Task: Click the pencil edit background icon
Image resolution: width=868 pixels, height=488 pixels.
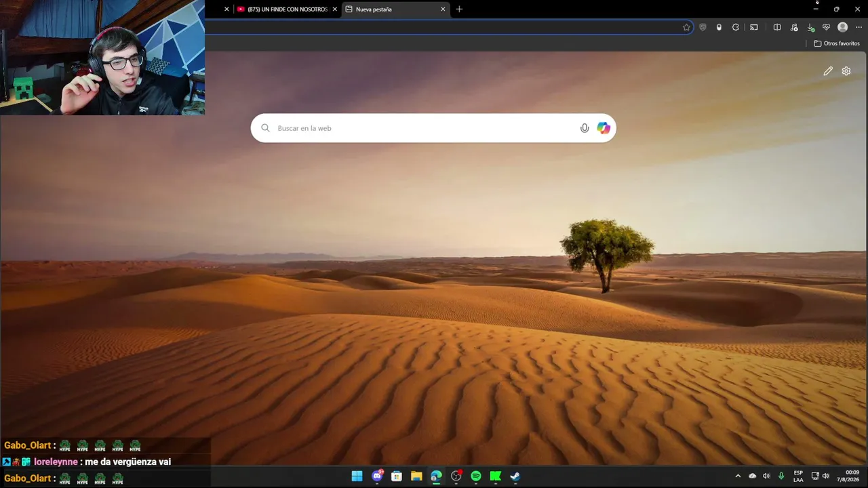Action: 828,71
